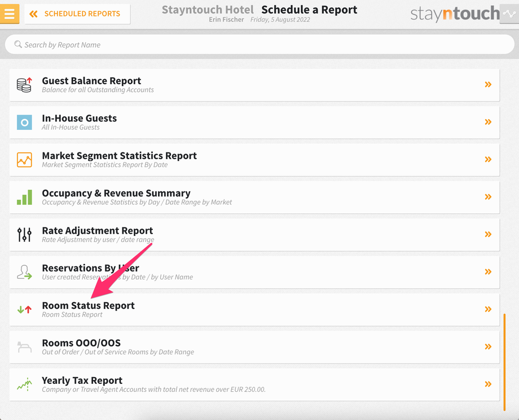This screenshot has height=420, width=519.
Task: Open the hamburger main menu
Action: pos(9,14)
